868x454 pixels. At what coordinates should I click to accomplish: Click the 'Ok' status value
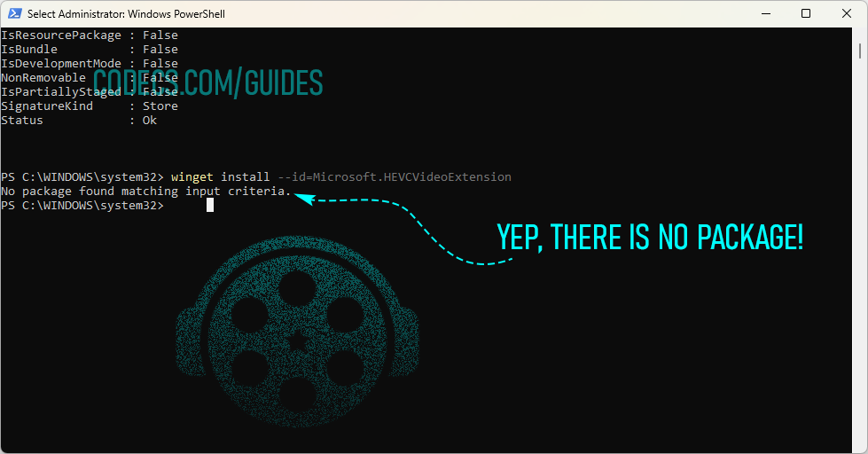150,121
